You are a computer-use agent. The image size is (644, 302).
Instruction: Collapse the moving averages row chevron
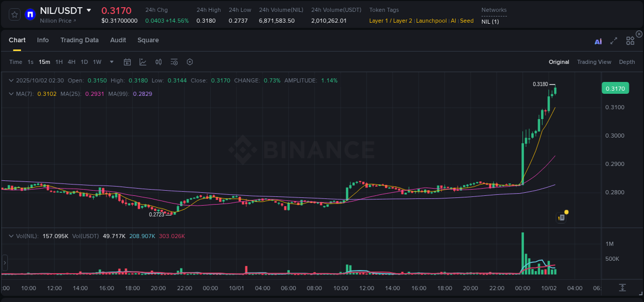click(x=11, y=94)
